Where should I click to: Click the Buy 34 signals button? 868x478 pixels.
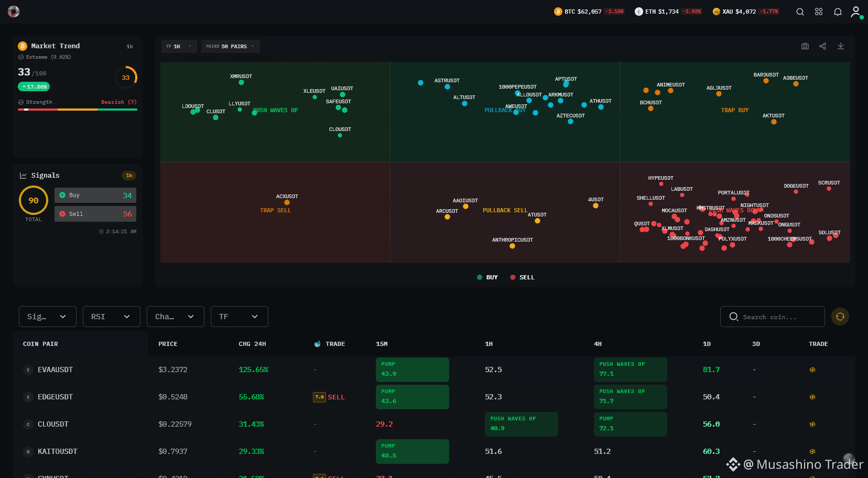click(x=95, y=195)
